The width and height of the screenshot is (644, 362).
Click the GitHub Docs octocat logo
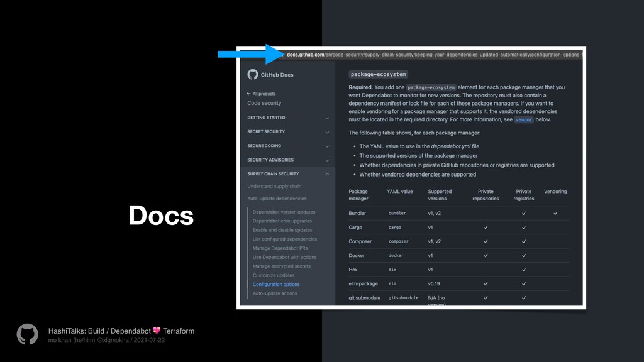pos(253,74)
